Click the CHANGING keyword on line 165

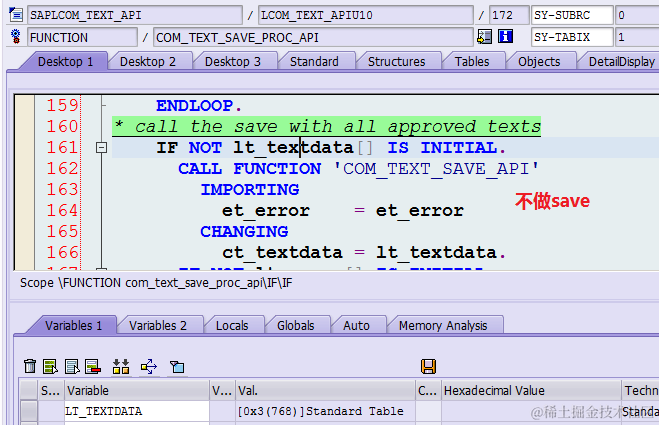[244, 232]
